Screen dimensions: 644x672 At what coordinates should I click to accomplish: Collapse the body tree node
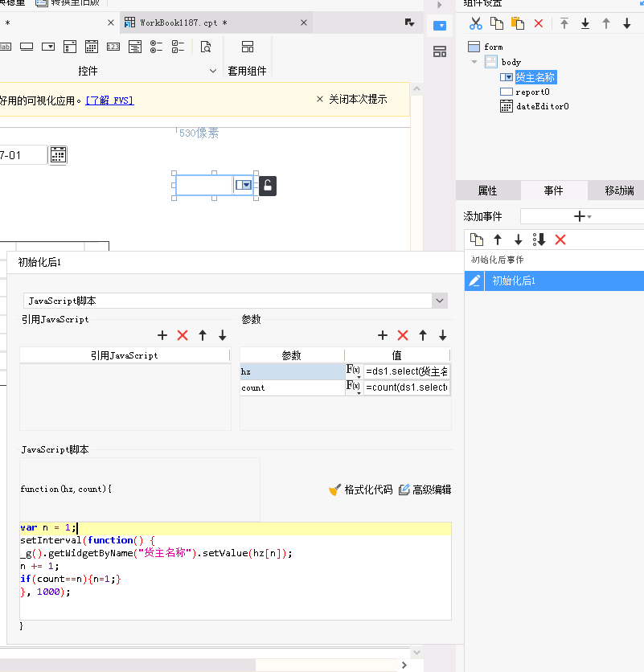pos(474,62)
